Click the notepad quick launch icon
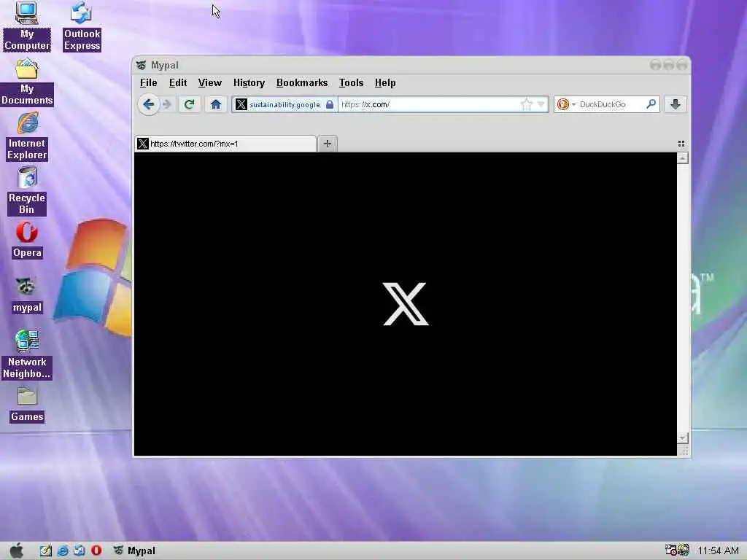This screenshot has height=560, width=747. pyautogui.click(x=46, y=551)
